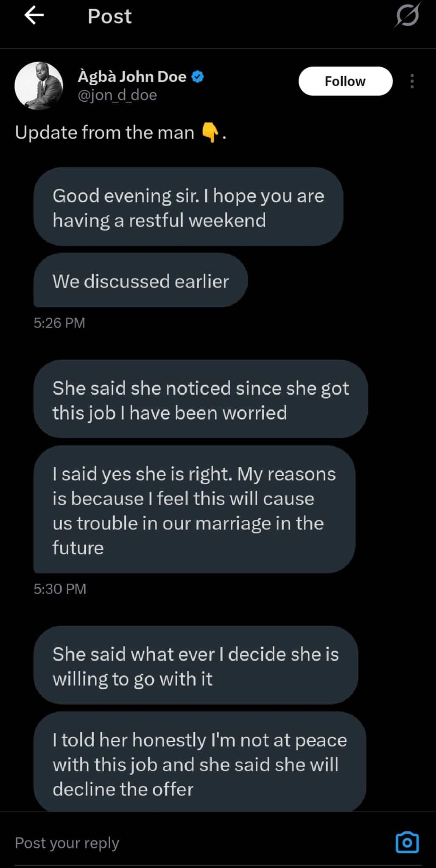Click the pointing-down hand emoji
The height and width of the screenshot is (868, 436).
click(210, 133)
